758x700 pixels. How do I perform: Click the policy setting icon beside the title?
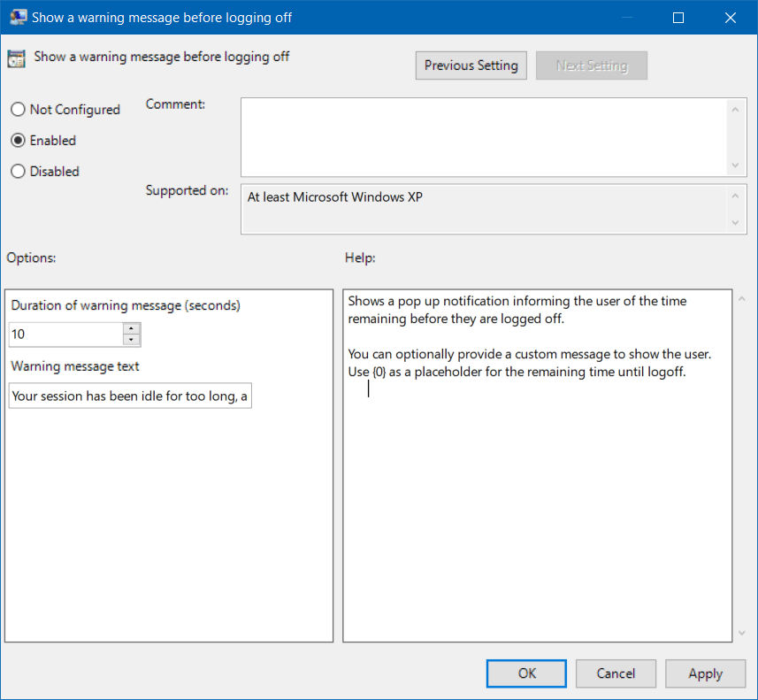tap(16, 57)
